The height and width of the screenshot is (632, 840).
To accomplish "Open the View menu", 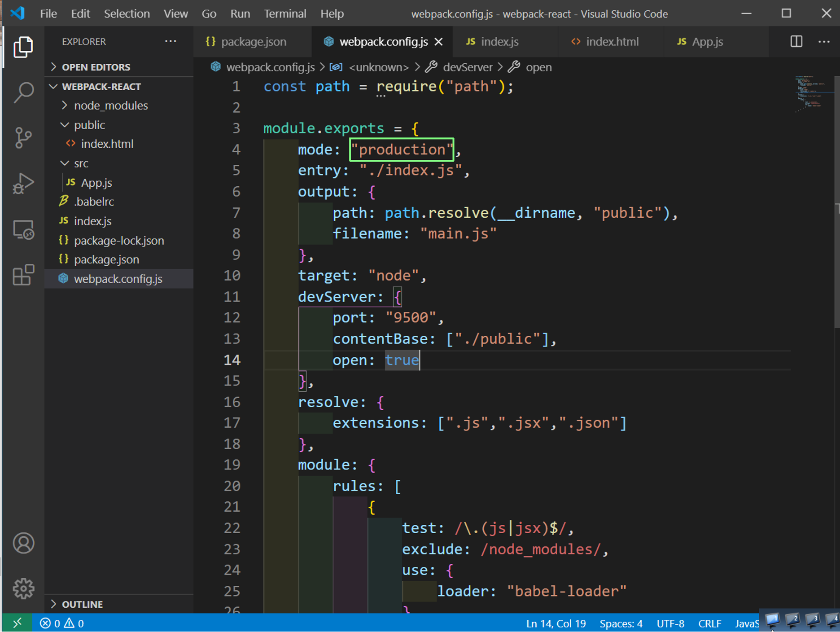I will coord(175,14).
